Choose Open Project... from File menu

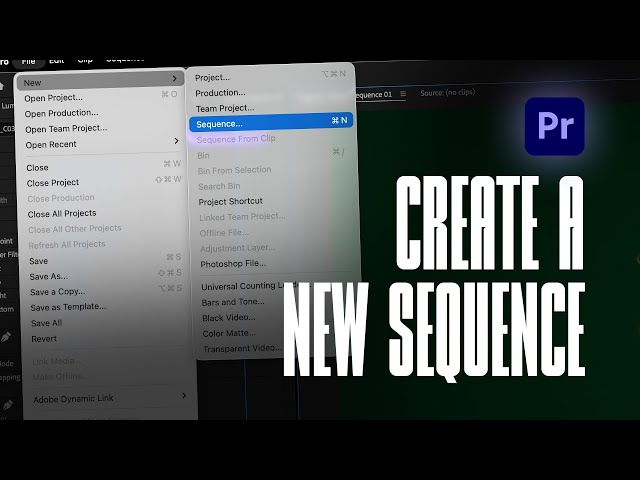tap(53, 98)
